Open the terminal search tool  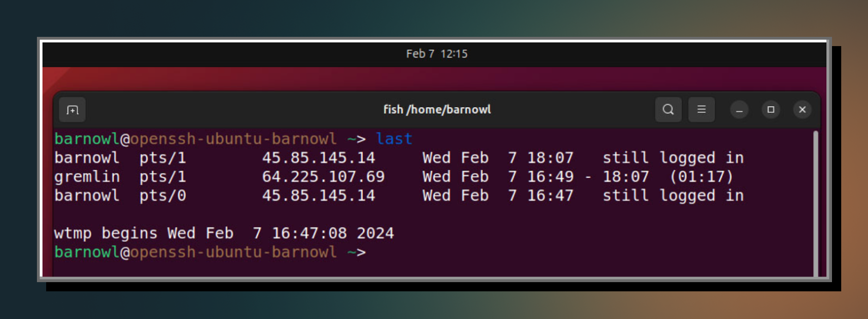coord(668,110)
